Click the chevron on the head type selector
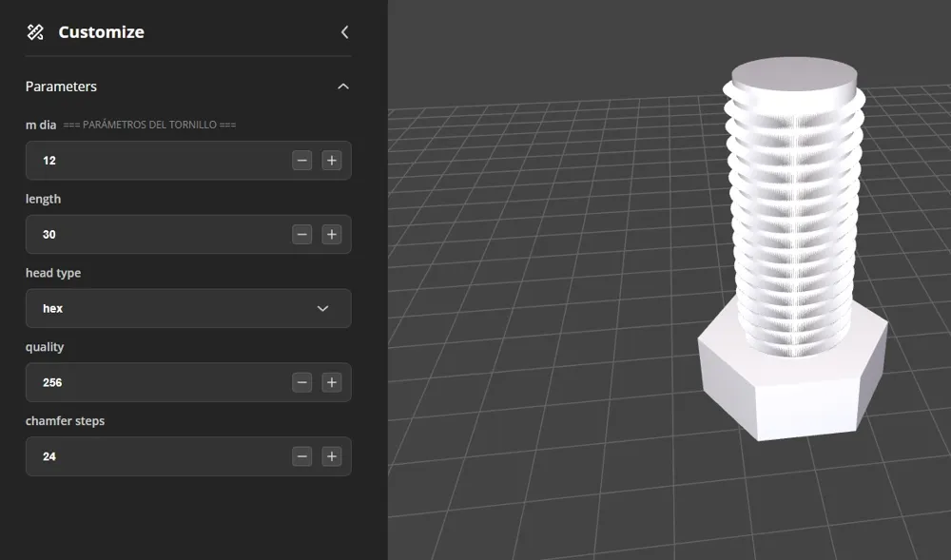This screenshot has width=951, height=560. pos(322,308)
